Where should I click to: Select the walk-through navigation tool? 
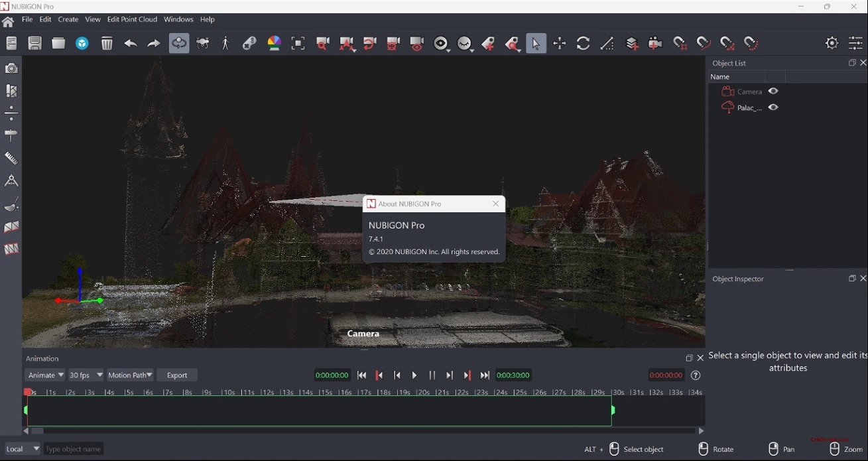coord(225,43)
